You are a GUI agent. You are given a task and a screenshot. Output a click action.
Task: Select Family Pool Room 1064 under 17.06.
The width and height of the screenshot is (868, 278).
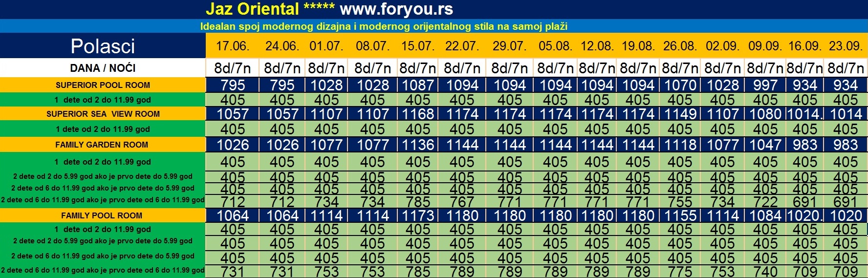[x=233, y=215]
